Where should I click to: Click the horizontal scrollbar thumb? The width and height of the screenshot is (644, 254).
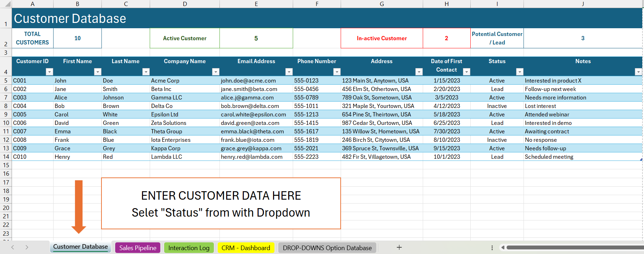(x=575, y=248)
